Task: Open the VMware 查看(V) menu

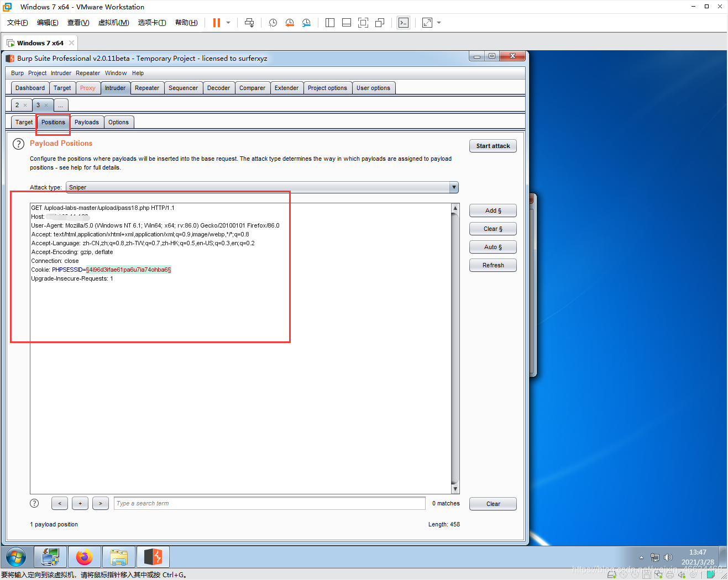Action: (78, 23)
